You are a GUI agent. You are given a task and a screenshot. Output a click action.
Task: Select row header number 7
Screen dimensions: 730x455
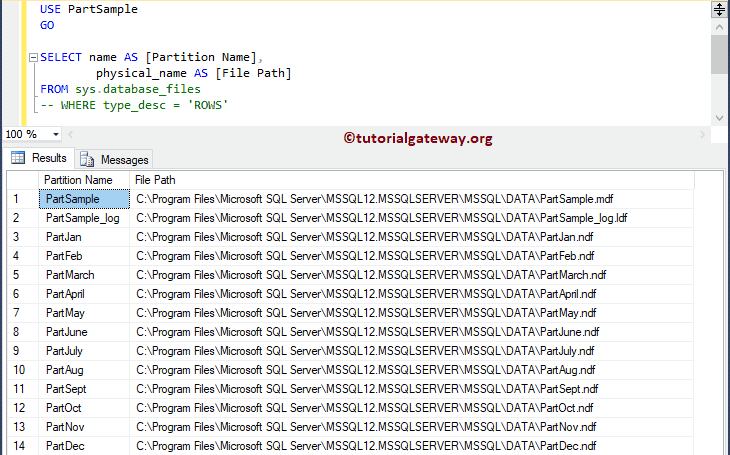(x=23, y=313)
